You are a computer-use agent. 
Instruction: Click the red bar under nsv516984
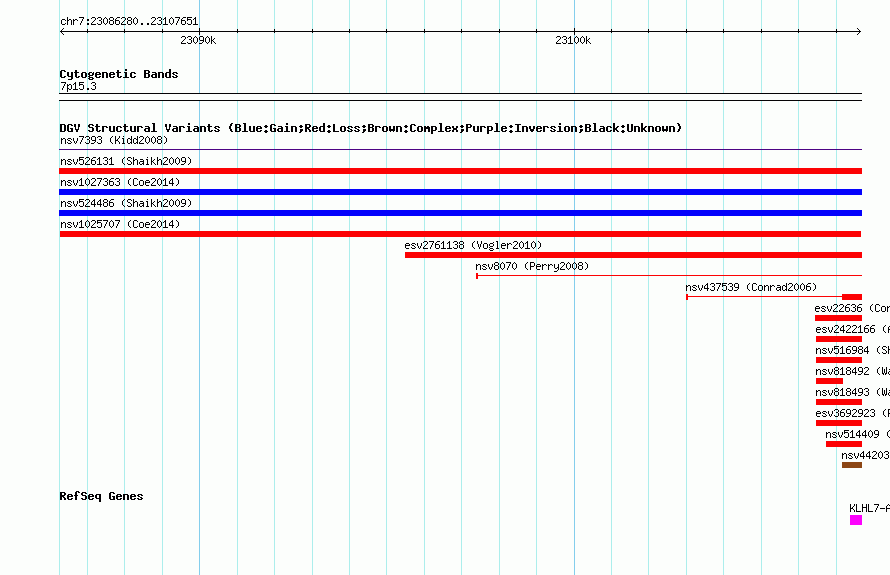click(x=839, y=360)
